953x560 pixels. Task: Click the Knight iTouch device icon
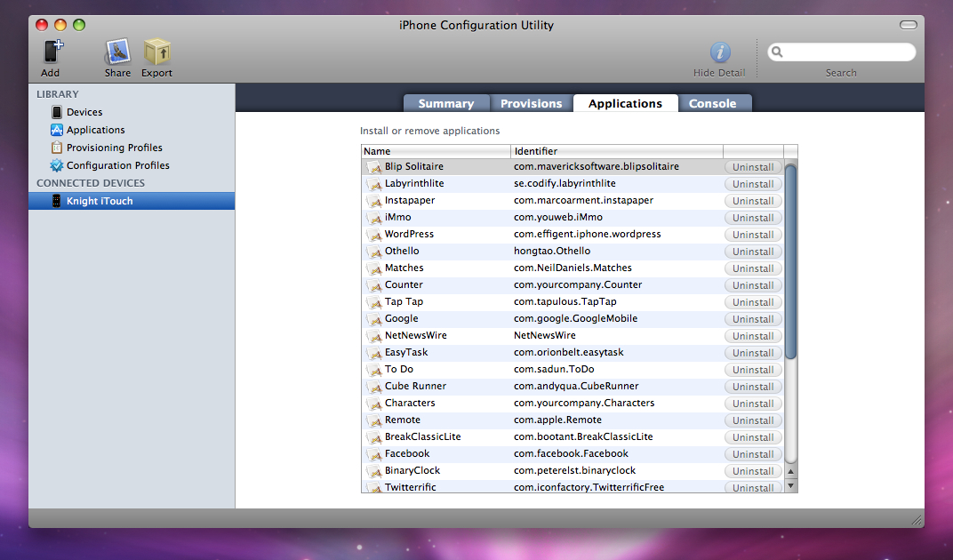(56, 201)
